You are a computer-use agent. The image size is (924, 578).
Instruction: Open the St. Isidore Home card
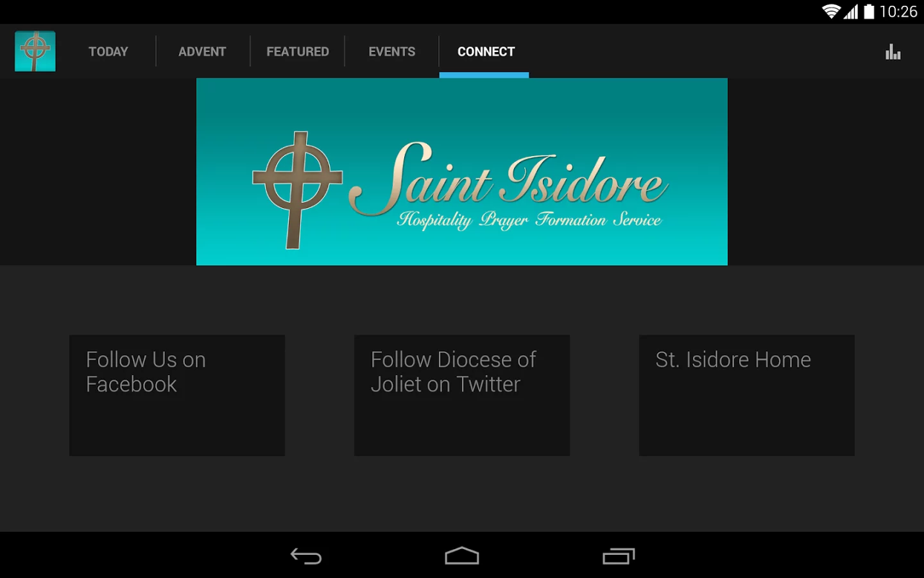pos(747,395)
